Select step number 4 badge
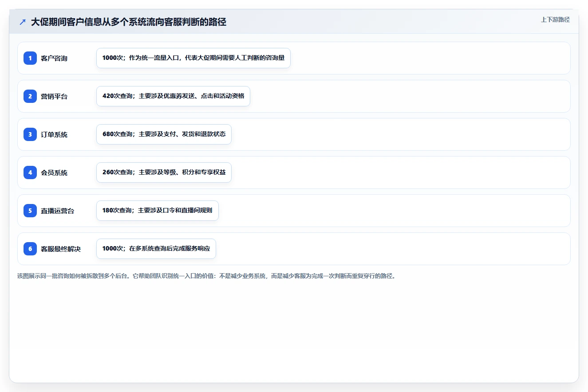Image resolution: width=588 pixels, height=392 pixels. pyautogui.click(x=30, y=172)
